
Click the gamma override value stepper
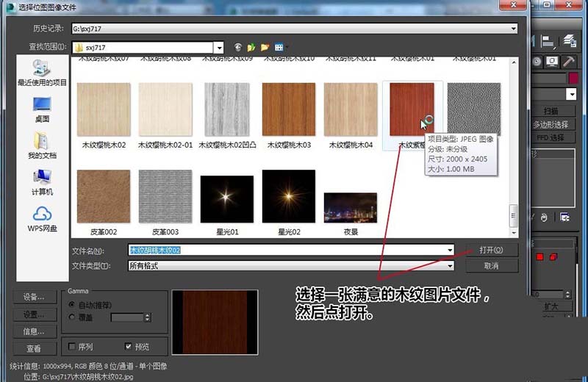[x=148, y=317]
